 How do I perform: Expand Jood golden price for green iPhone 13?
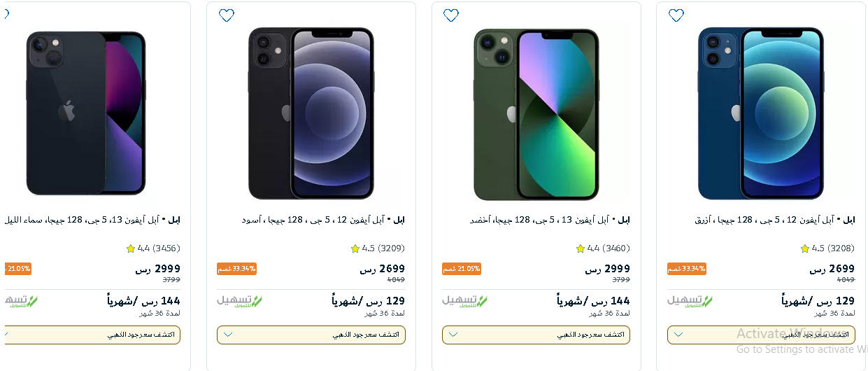click(x=536, y=335)
